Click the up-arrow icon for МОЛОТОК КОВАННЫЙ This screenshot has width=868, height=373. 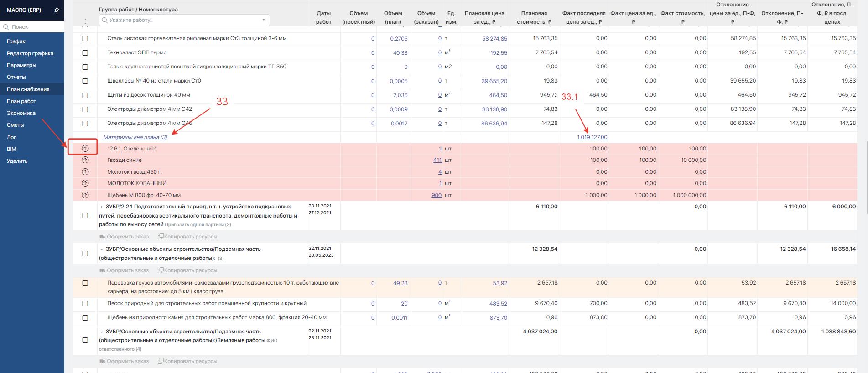85,183
